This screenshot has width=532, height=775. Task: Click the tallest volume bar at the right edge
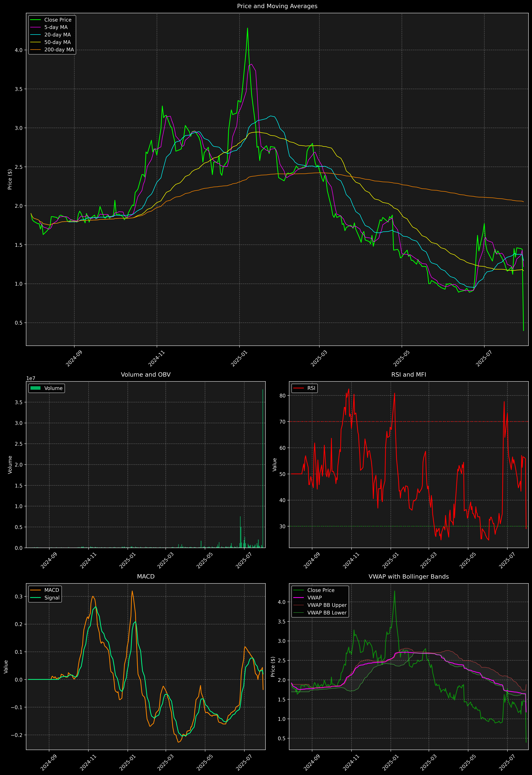(263, 469)
